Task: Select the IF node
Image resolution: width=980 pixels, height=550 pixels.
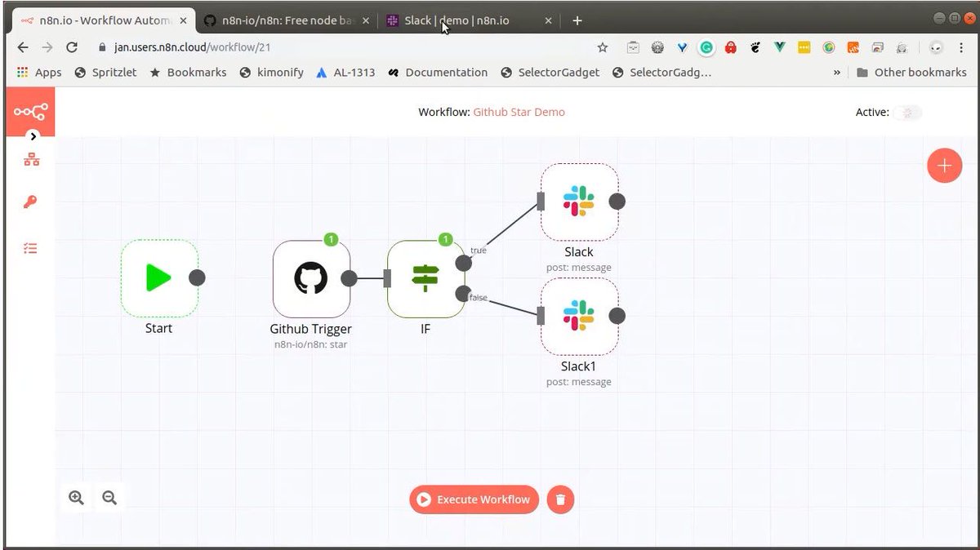Action: [425, 278]
